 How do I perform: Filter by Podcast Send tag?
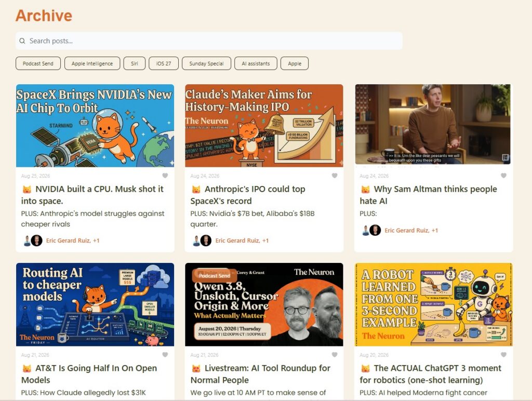point(38,63)
